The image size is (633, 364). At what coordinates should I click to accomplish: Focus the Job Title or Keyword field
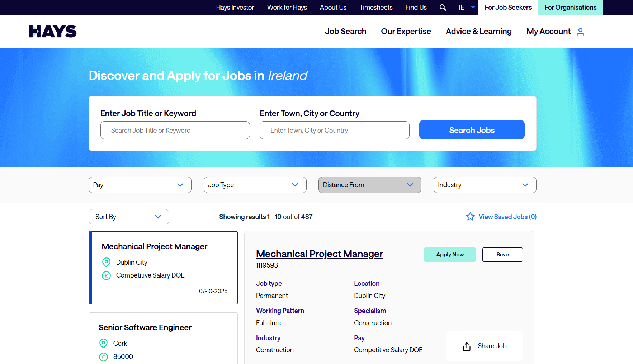click(175, 130)
